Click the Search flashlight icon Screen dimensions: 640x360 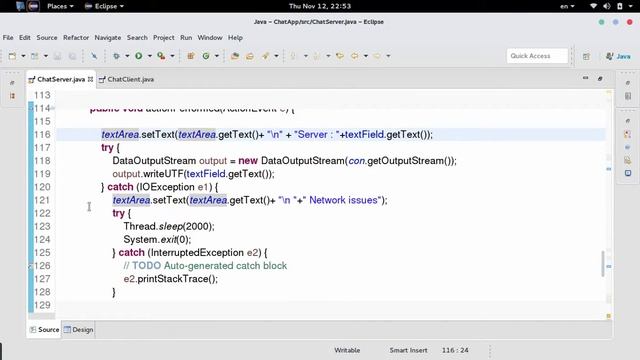(x=265, y=56)
